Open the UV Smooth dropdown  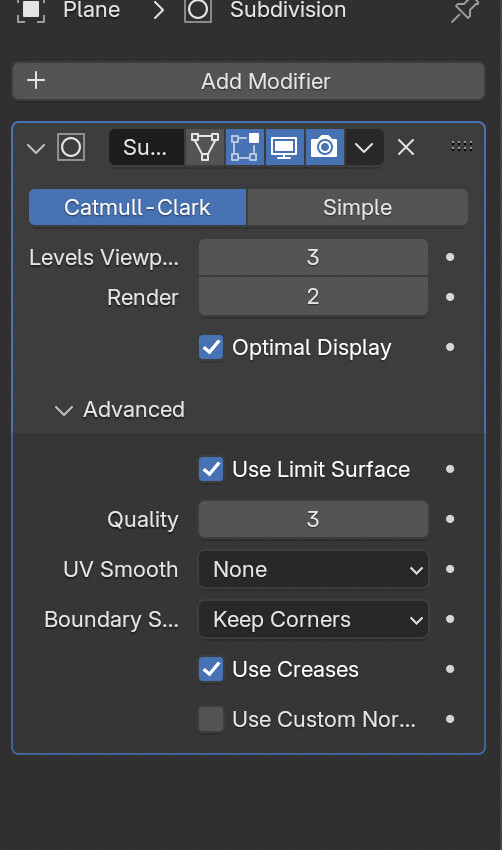pyautogui.click(x=313, y=569)
